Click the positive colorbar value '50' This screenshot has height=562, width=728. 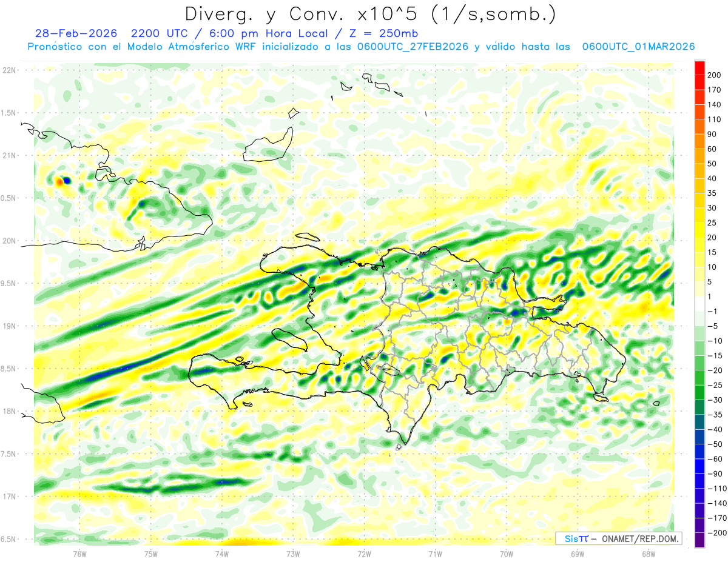coord(713,164)
